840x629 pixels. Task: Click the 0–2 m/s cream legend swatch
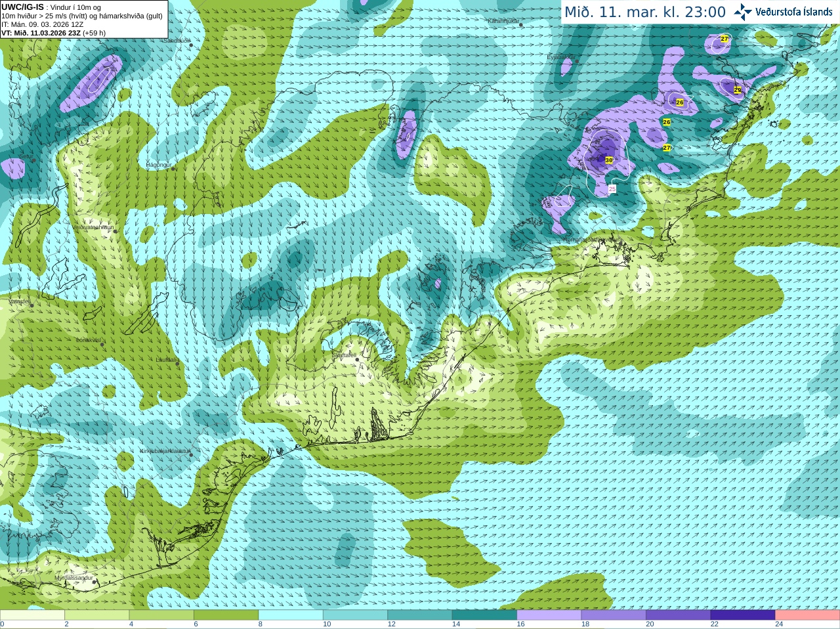[x=32, y=615]
